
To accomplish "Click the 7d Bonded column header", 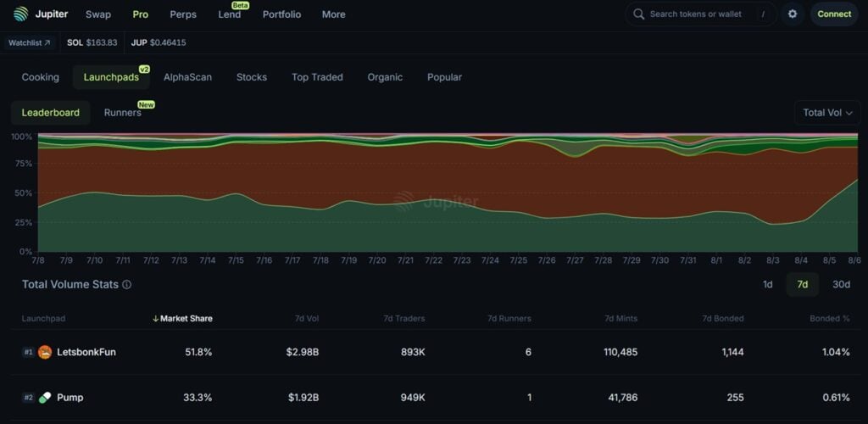I will coord(723,318).
